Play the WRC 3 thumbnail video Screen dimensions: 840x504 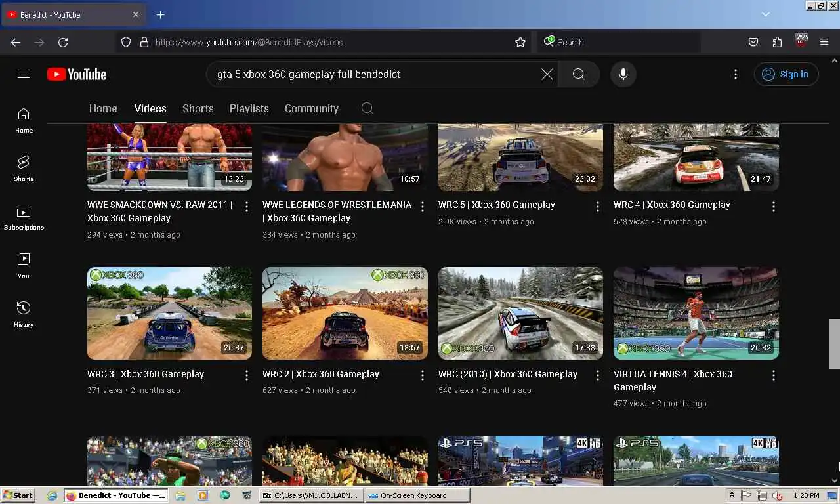click(169, 313)
